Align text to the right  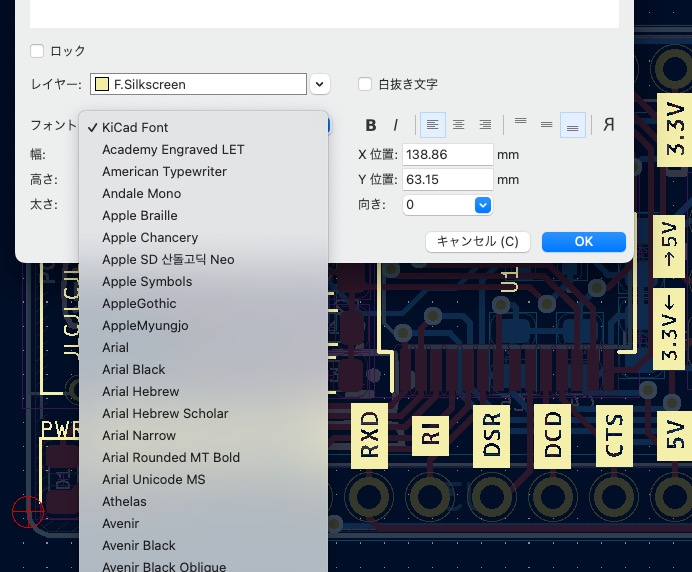click(x=485, y=125)
